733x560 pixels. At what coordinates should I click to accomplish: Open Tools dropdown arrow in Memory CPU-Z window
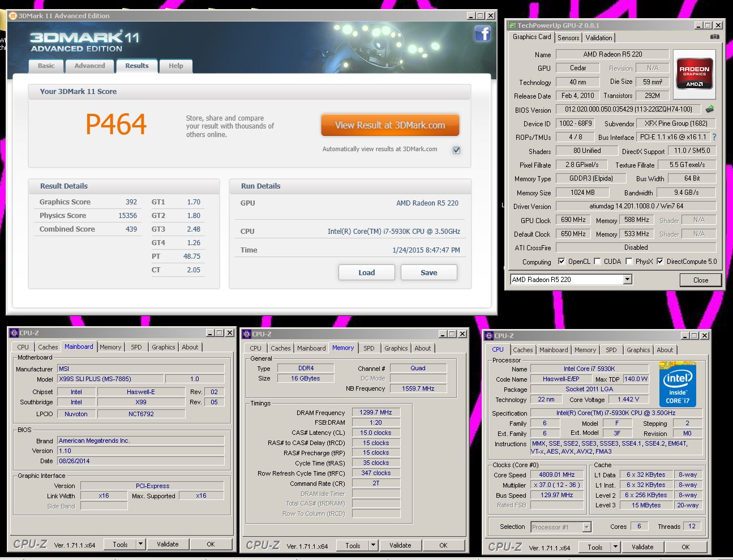pos(373,545)
